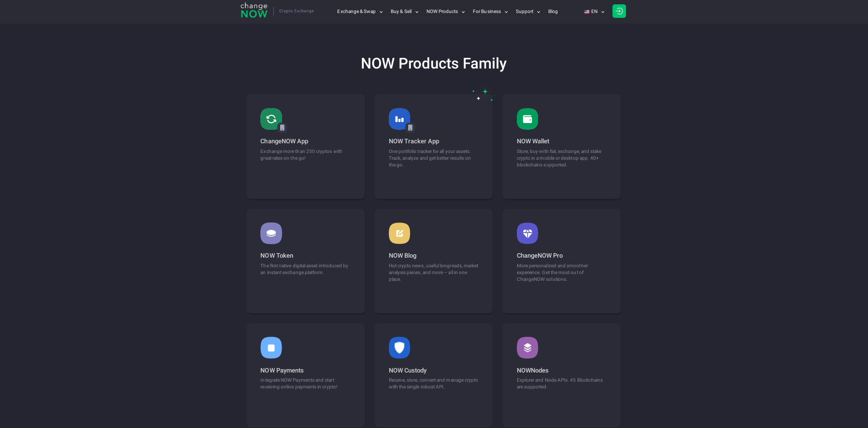868x428 pixels.
Task: Click the NOWNodes purple layers icon
Action: pyautogui.click(x=527, y=347)
